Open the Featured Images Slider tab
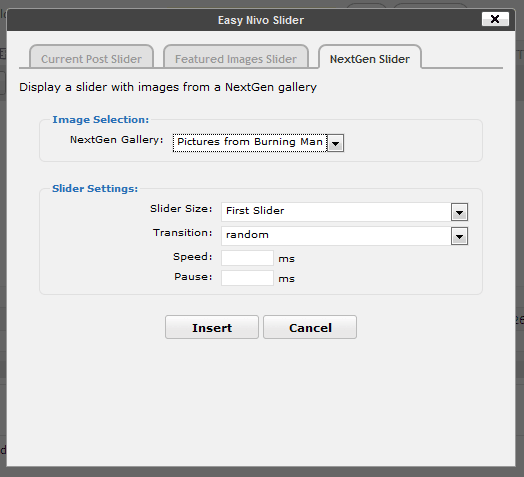 pyautogui.click(x=236, y=57)
